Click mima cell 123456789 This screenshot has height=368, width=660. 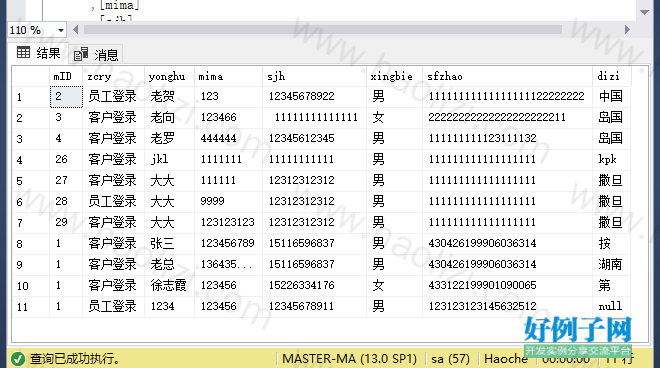[229, 244]
